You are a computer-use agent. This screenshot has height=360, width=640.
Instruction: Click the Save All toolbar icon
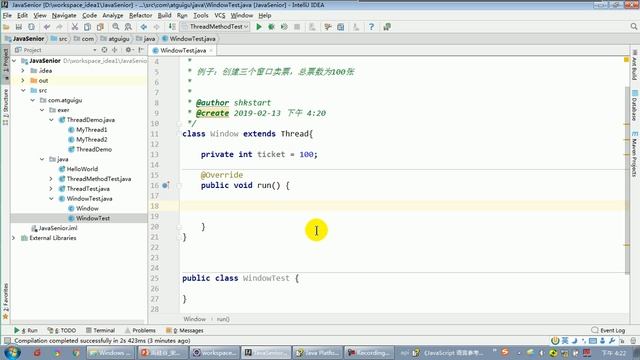point(19,27)
